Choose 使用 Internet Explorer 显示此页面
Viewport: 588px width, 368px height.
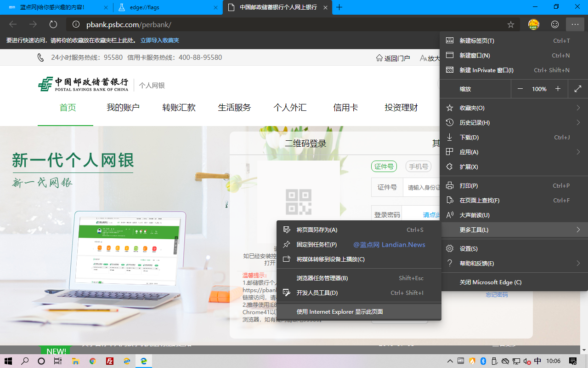[339, 312]
